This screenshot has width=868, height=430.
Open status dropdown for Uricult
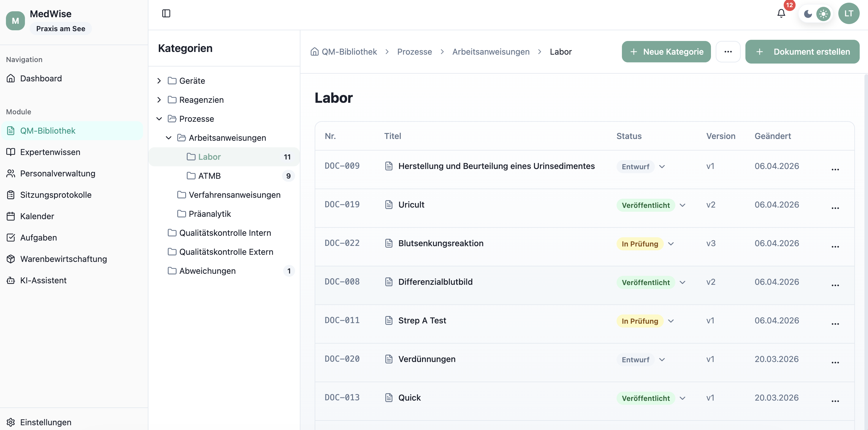(x=682, y=205)
